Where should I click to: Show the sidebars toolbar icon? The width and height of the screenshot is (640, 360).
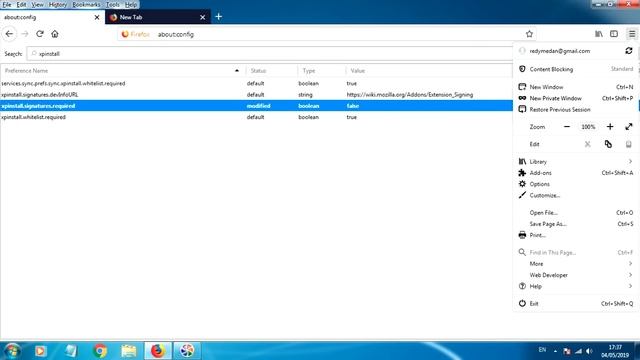(614, 34)
